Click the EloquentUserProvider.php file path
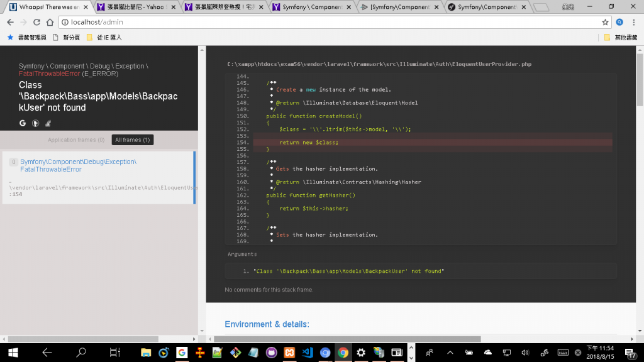 pyautogui.click(x=379, y=64)
